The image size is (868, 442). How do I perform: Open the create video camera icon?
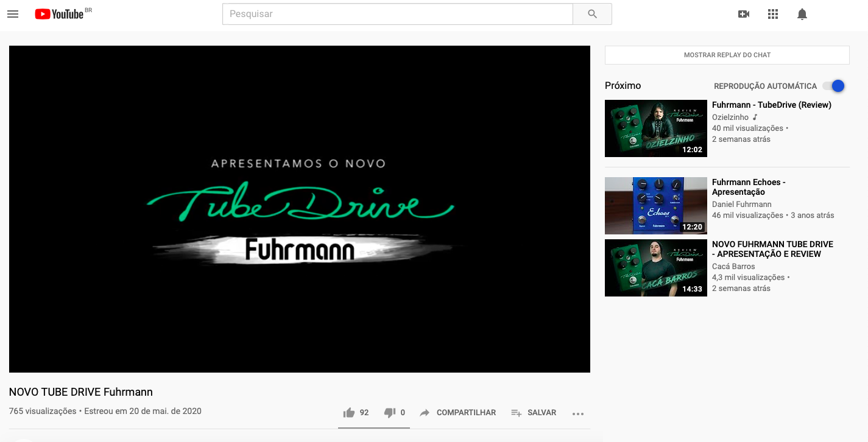coord(743,14)
